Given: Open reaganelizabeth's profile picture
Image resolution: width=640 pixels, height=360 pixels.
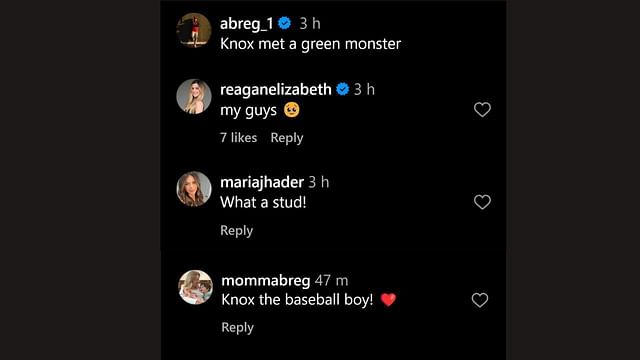Looking at the screenshot, I should point(194,96).
